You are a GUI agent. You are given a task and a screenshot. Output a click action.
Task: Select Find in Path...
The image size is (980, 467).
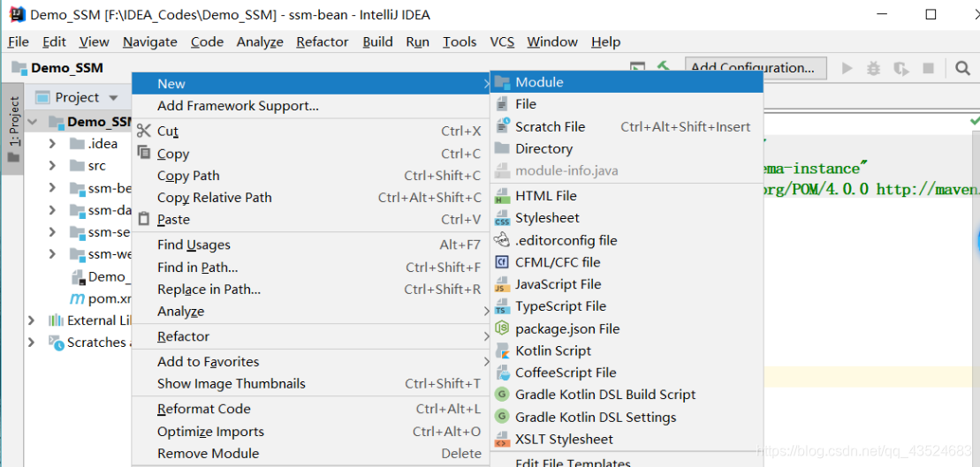click(x=311, y=267)
